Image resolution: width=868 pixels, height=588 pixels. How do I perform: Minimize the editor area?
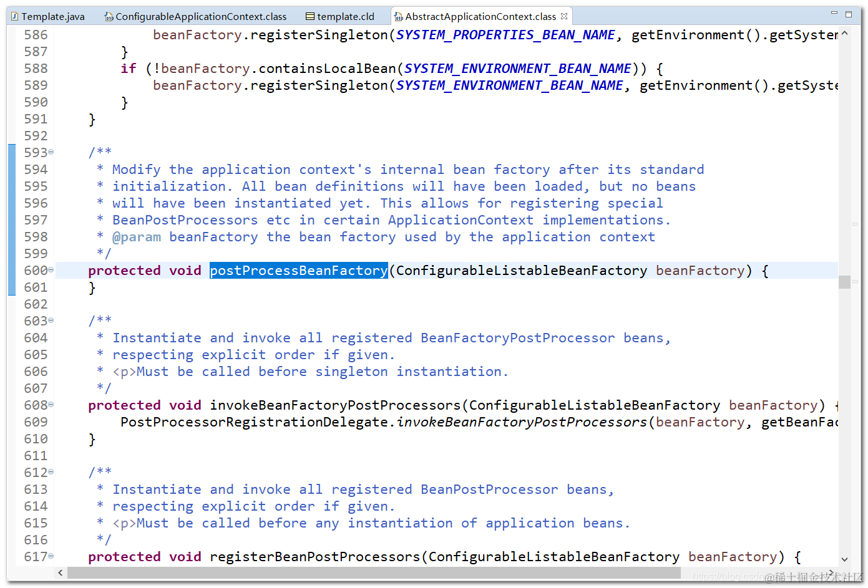click(x=834, y=13)
